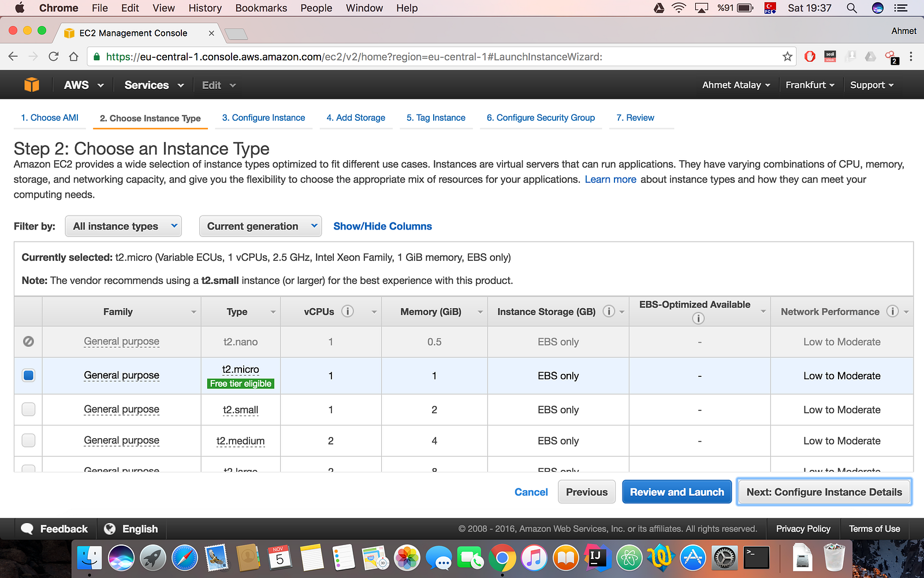The image size is (924, 578).
Task: Navigate back with the back arrow
Action: point(13,57)
